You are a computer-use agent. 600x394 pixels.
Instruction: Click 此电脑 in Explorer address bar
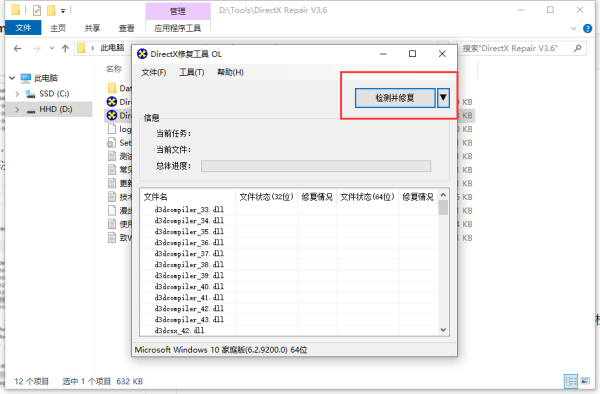pos(112,48)
